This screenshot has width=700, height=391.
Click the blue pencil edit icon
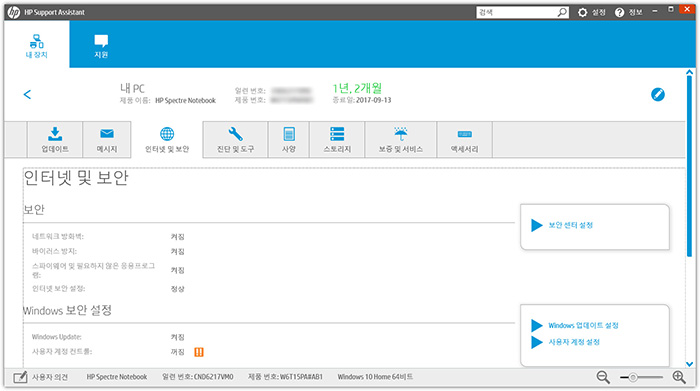point(658,94)
